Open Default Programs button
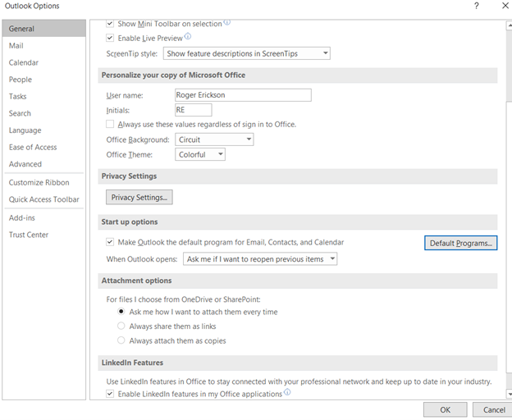512x420 pixels. tap(461, 244)
